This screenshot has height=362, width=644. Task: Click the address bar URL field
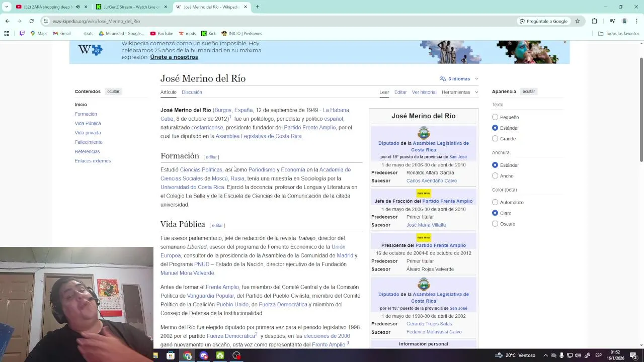[x=282, y=21]
